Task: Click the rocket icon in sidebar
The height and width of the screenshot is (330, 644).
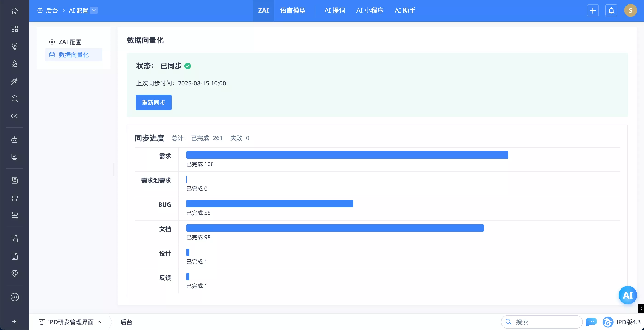Action: pyautogui.click(x=14, y=64)
